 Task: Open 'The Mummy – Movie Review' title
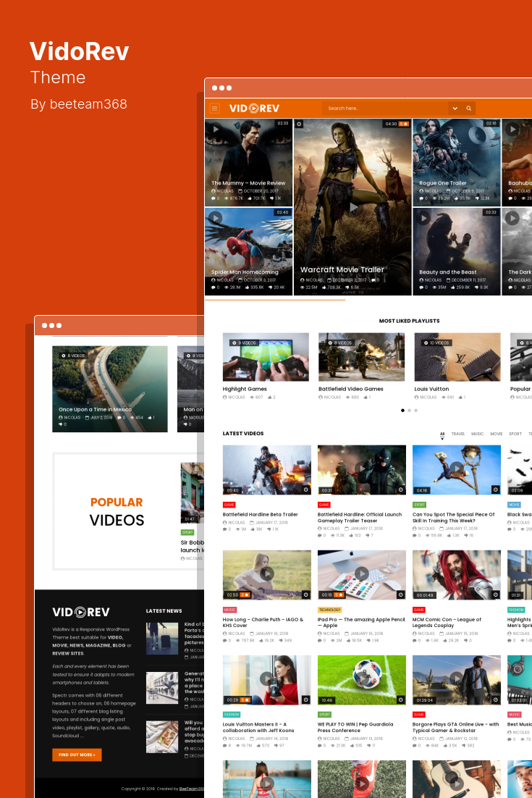tap(248, 182)
